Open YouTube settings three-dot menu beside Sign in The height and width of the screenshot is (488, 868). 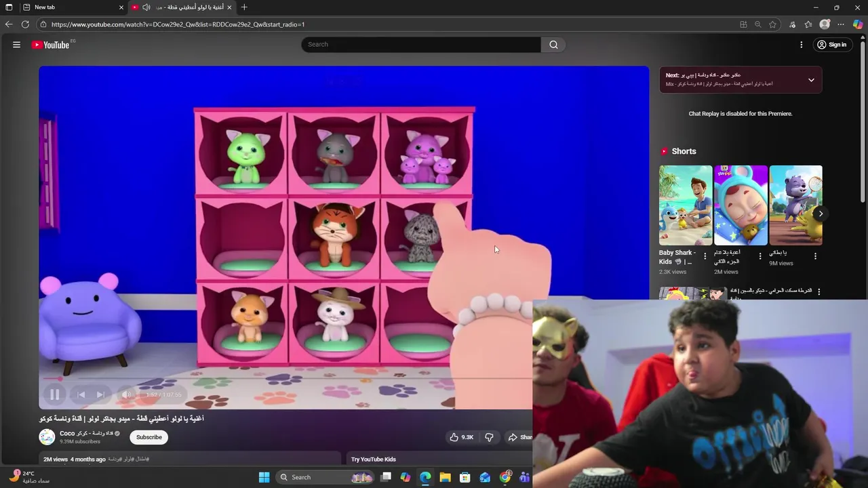[802, 45]
